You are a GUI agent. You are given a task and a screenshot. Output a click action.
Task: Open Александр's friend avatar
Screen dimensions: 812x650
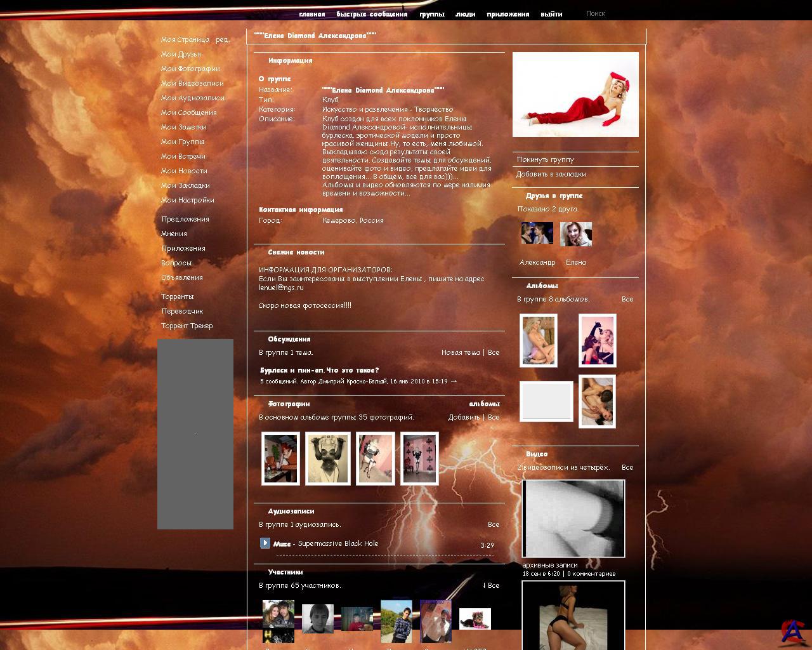click(x=537, y=234)
